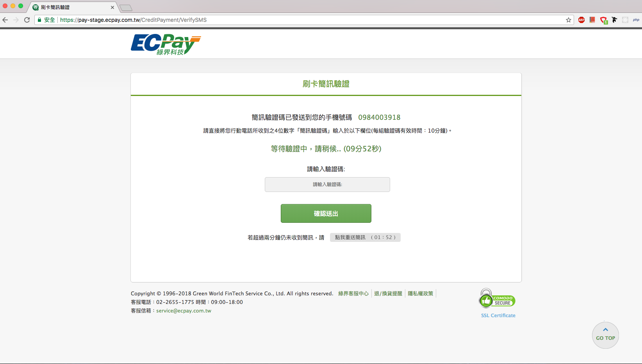Open the SSL Certificate link

tap(498, 315)
